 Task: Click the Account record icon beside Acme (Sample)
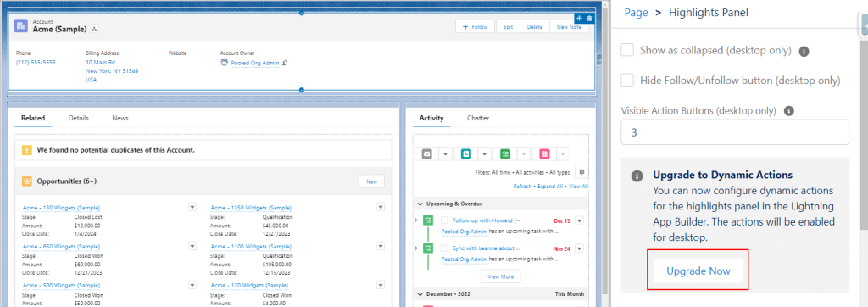(x=21, y=25)
